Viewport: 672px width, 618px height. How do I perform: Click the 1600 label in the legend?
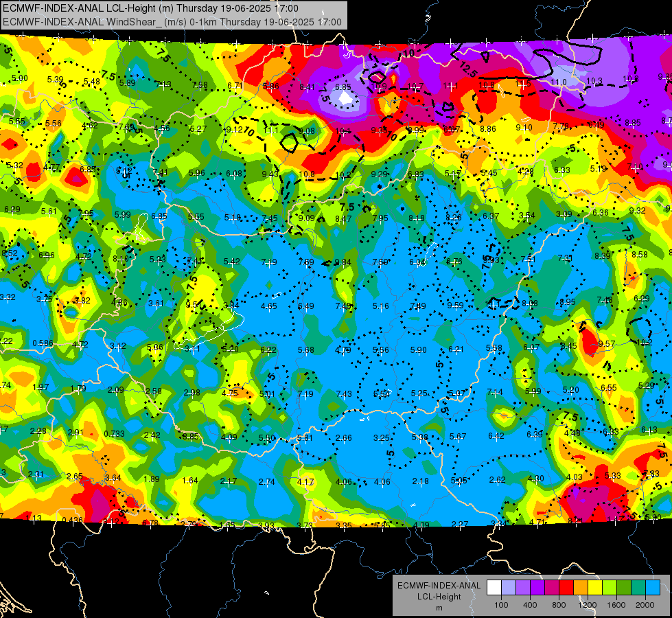616,605
